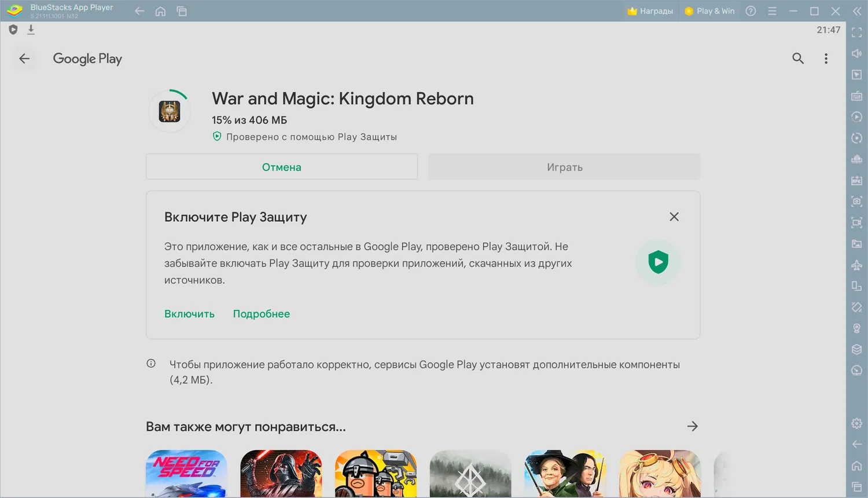Click the sidebar back arrow
Viewport: 868px width, 498px height.
click(857, 444)
